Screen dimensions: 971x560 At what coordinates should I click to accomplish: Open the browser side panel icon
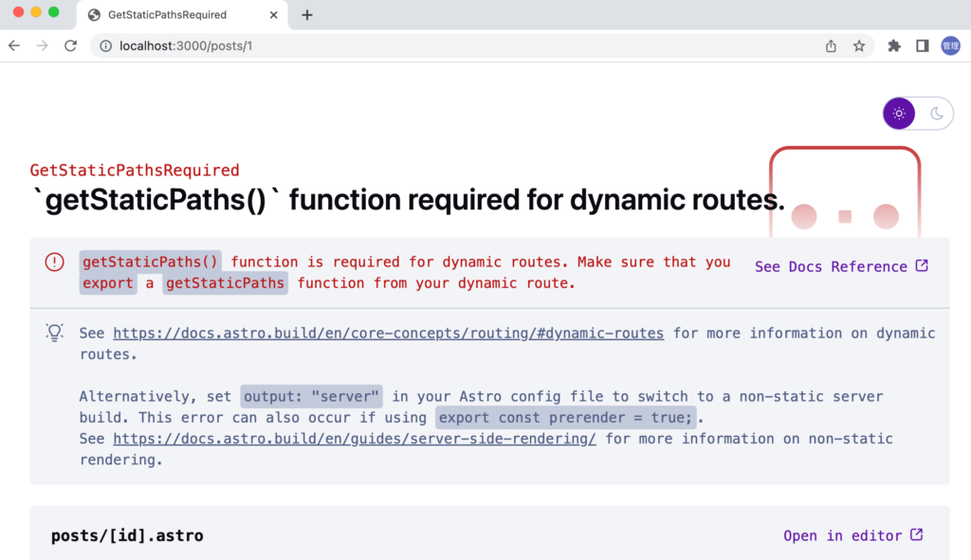pos(922,45)
